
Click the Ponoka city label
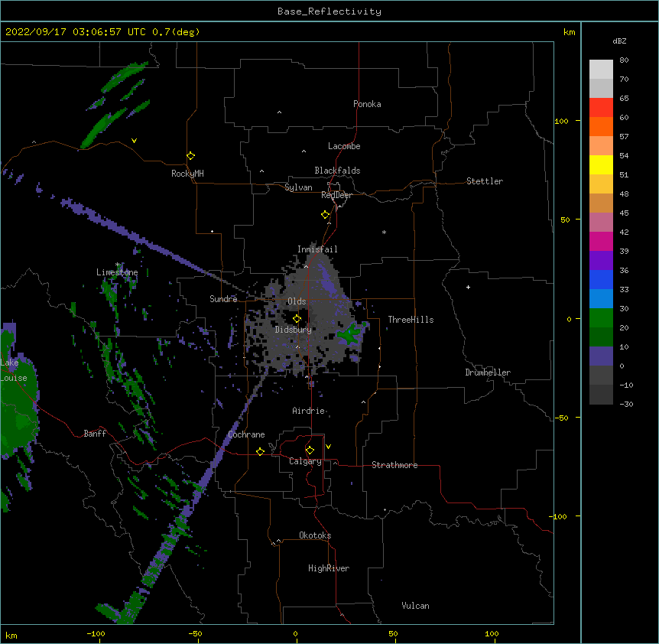(367, 104)
